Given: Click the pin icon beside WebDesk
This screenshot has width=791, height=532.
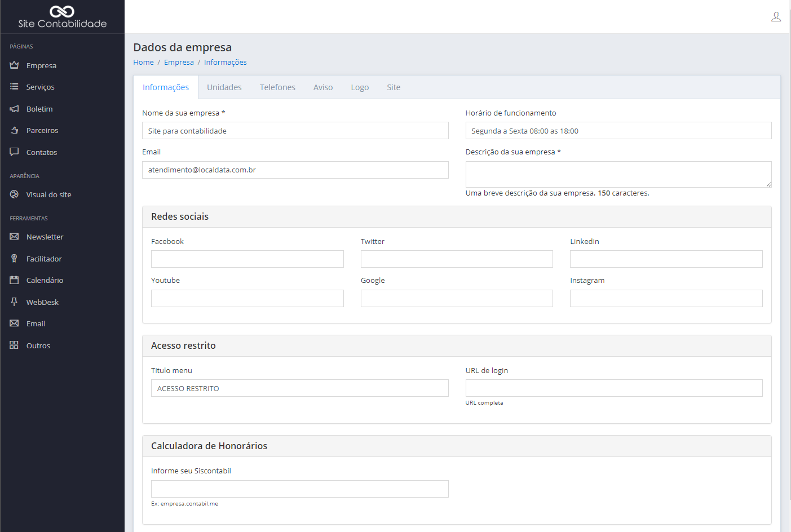Looking at the screenshot, I should click(x=14, y=302).
